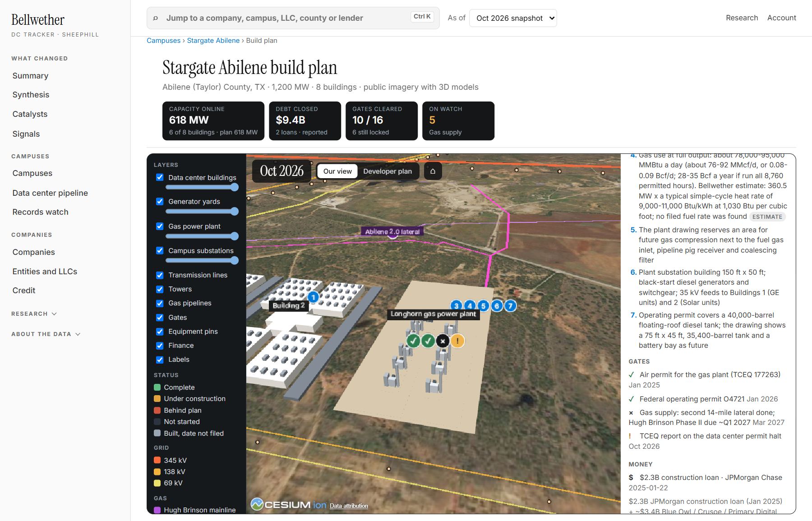This screenshot has width=812, height=521.
Task: Click the Cesium ion logo
Action: tap(288, 504)
